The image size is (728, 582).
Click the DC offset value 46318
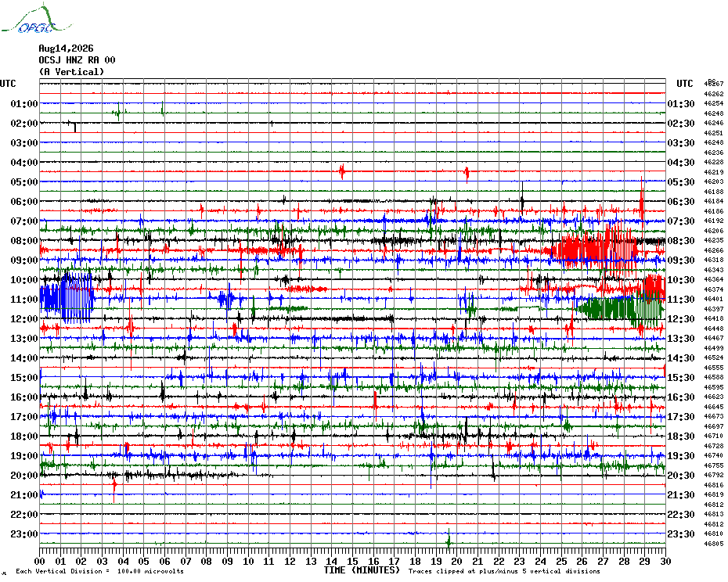coord(714,260)
